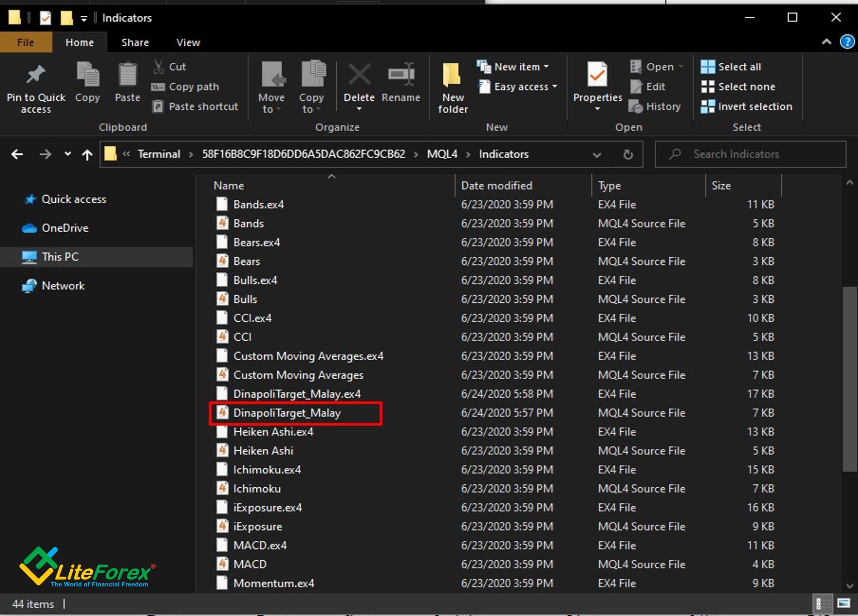Image resolution: width=858 pixels, height=616 pixels.
Task: Open the View ribbon tab
Action: (x=188, y=42)
